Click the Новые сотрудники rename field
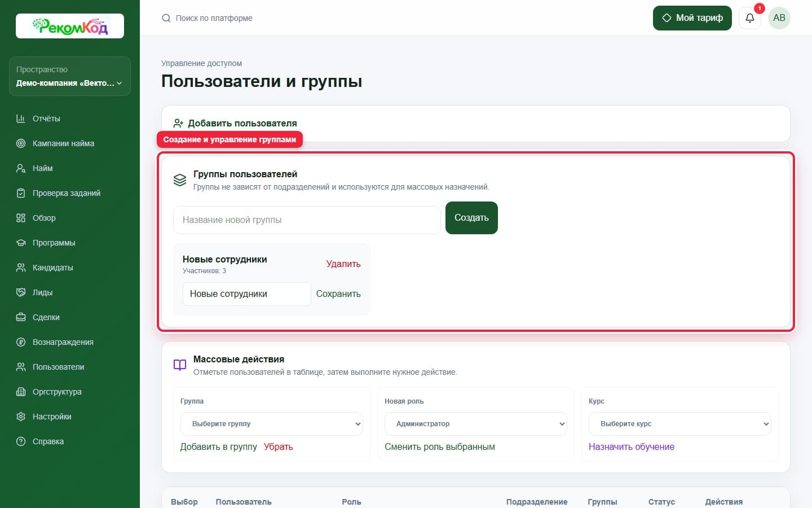812x508 pixels. 247,294
